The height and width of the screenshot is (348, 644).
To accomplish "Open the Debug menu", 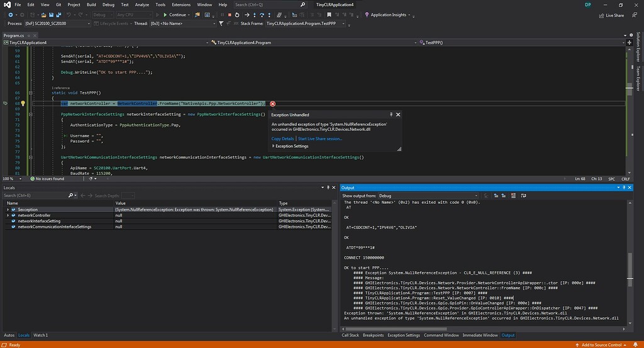I will [108, 4].
